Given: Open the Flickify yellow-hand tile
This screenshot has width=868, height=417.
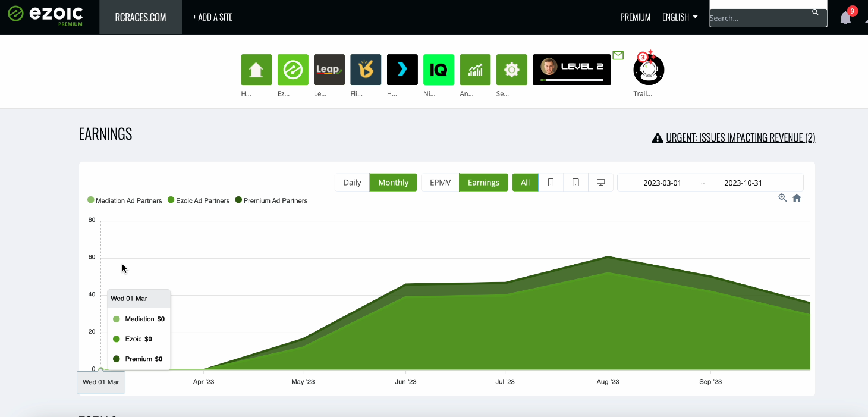Looking at the screenshot, I should pos(366,70).
